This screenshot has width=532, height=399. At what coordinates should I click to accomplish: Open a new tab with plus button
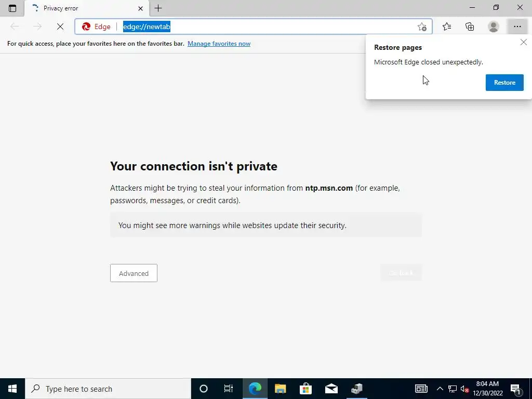point(158,8)
